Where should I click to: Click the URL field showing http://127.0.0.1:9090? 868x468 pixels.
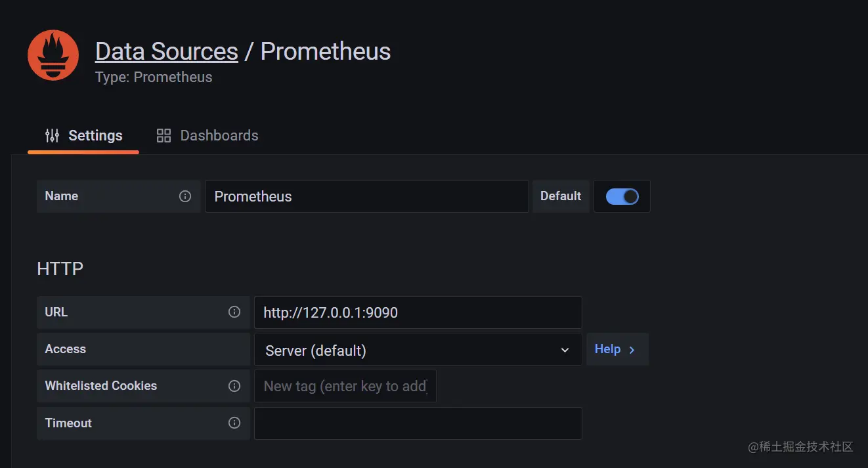[418, 312]
